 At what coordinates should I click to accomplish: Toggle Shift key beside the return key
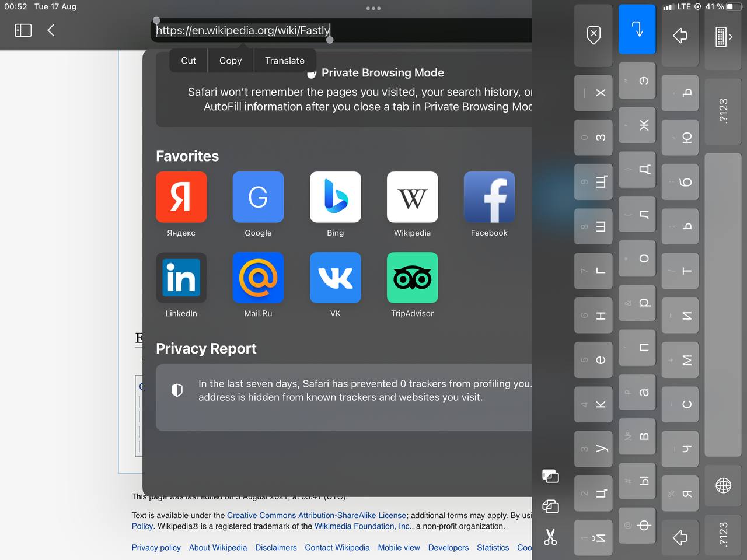click(x=680, y=35)
